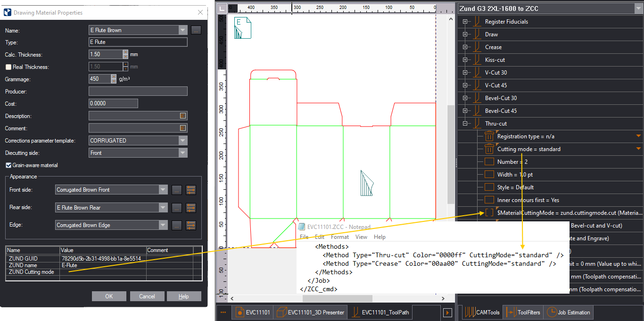Image resolution: width=644 pixels, height=321 pixels.
Task: Enable the Real Thickness checkbox
Action: pyautogui.click(x=8, y=67)
